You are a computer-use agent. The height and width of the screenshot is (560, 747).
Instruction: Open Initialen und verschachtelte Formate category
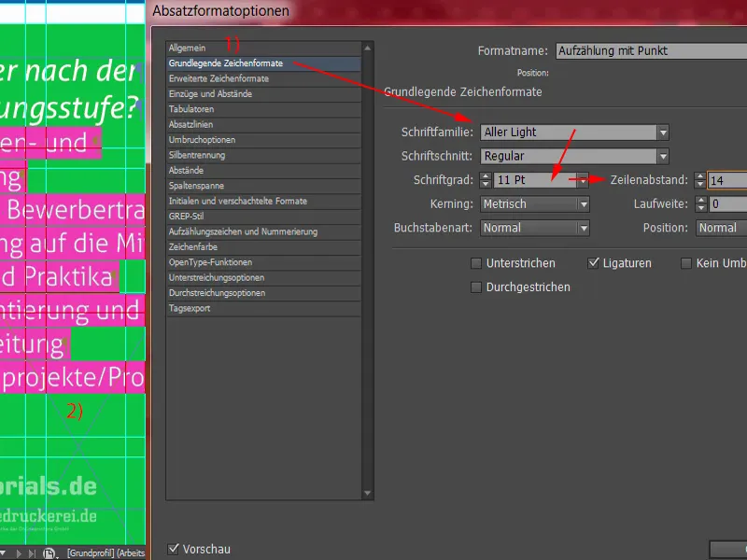(x=263, y=201)
